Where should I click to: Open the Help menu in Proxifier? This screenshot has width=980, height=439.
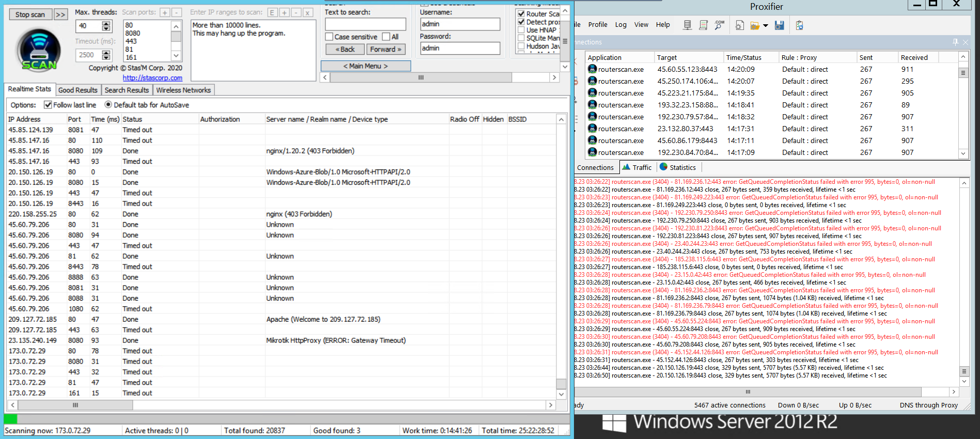pos(663,24)
